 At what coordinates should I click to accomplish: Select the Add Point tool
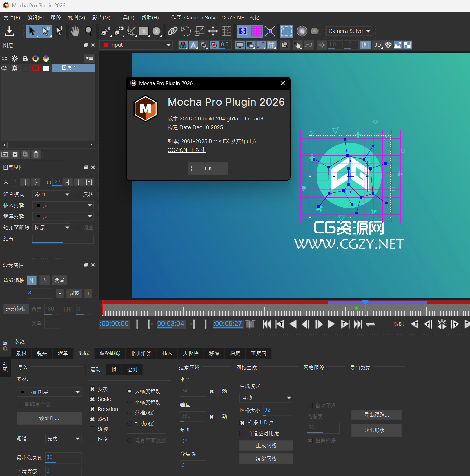(60, 31)
